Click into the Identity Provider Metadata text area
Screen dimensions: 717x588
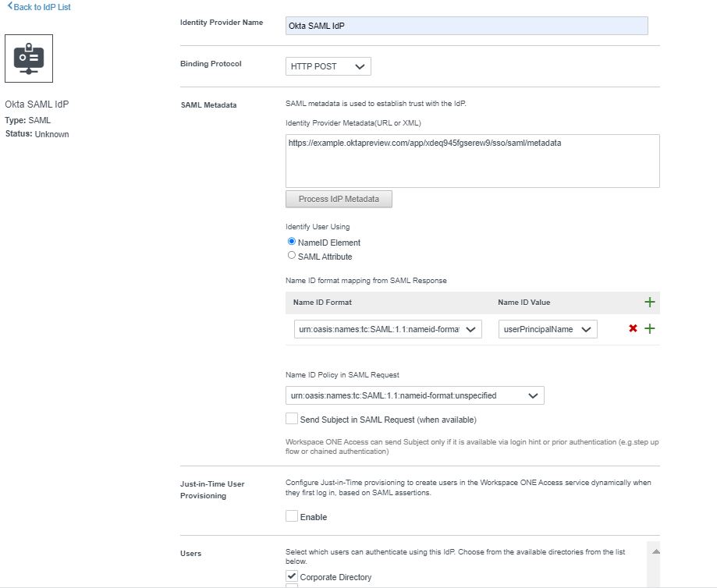tap(472, 161)
